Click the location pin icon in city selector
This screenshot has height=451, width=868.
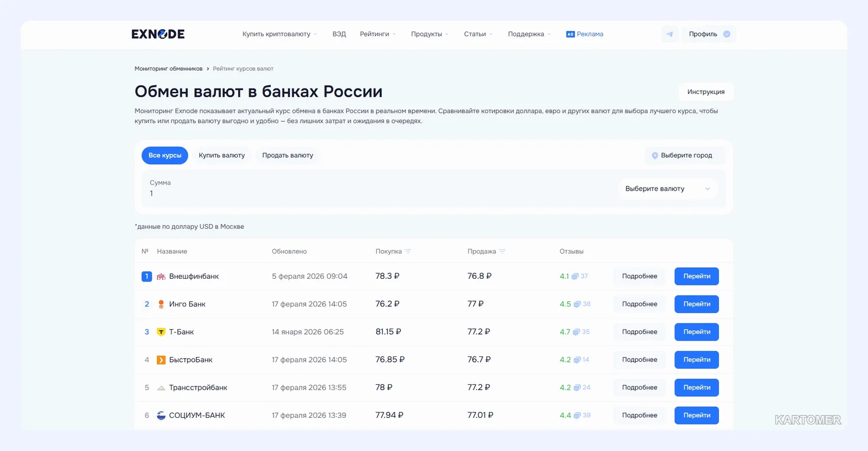(x=655, y=155)
